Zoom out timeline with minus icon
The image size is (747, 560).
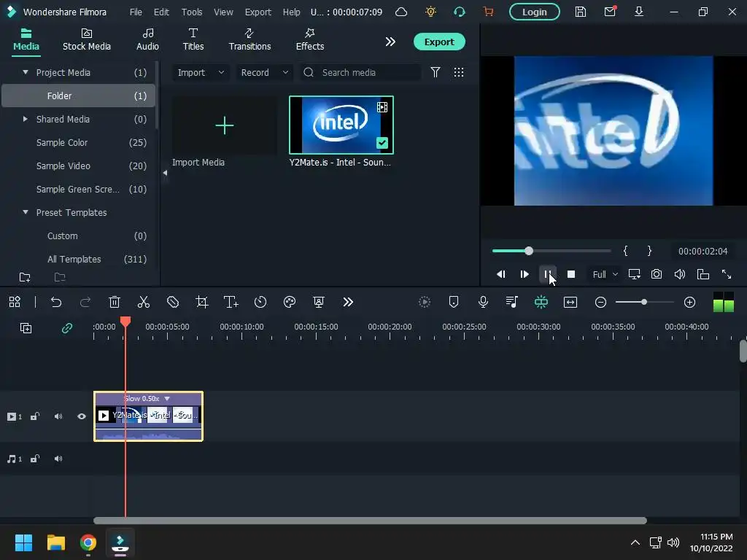(601, 302)
